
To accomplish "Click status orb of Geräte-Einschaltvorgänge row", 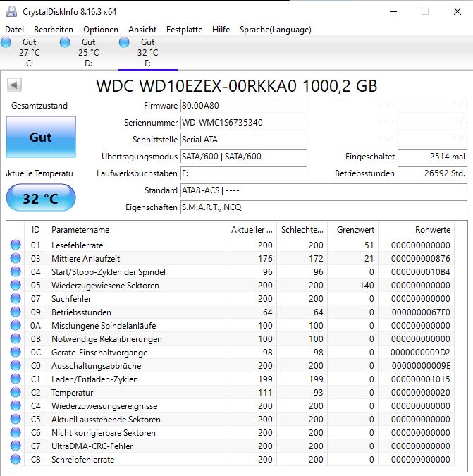I will tap(16, 352).
